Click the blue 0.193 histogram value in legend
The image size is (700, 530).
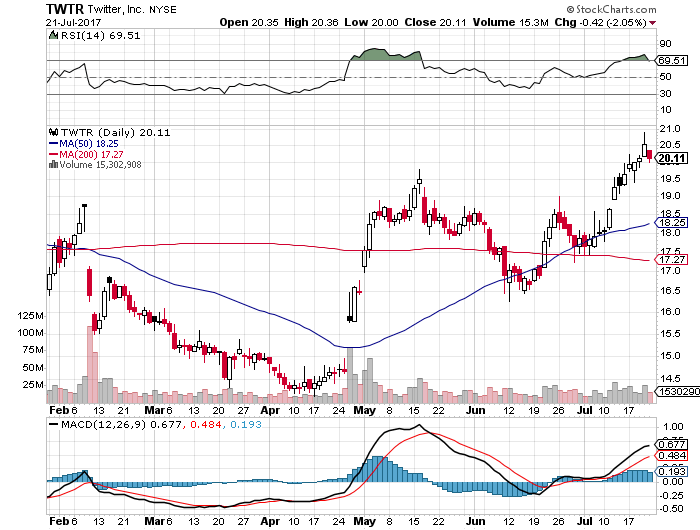pos(246,424)
